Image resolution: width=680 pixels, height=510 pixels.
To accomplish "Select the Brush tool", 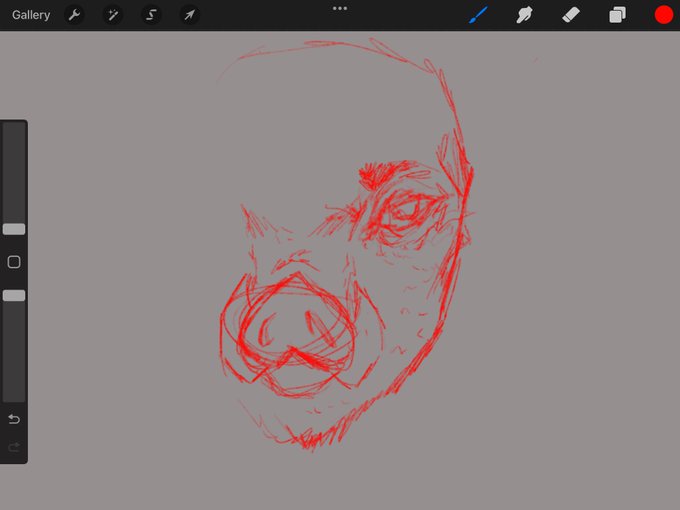I will tap(478, 15).
